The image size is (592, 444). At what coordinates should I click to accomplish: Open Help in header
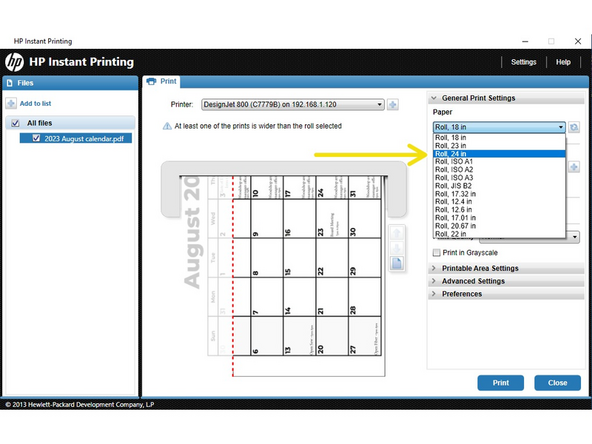click(563, 62)
